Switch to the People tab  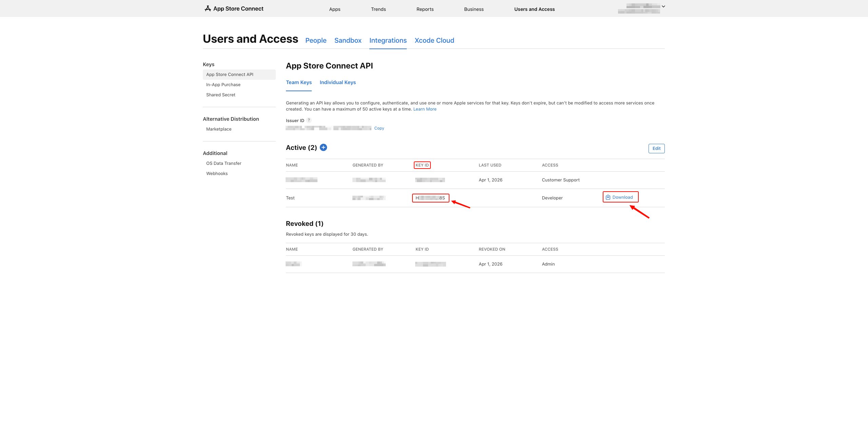coord(316,40)
